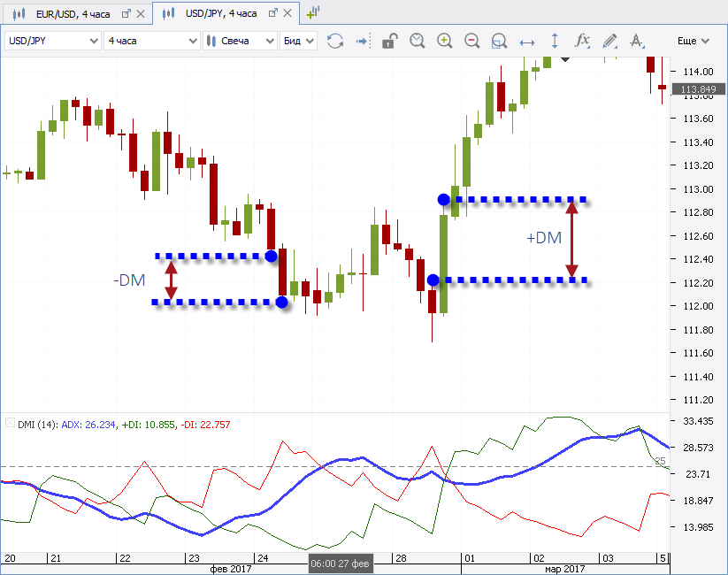Toggle the chart lock padlock icon
Viewport: 728px width, 575px height.
tap(389, 41)
